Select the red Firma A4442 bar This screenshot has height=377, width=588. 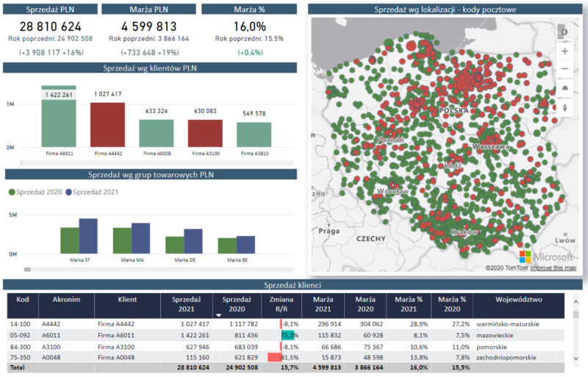pos(107,125)
